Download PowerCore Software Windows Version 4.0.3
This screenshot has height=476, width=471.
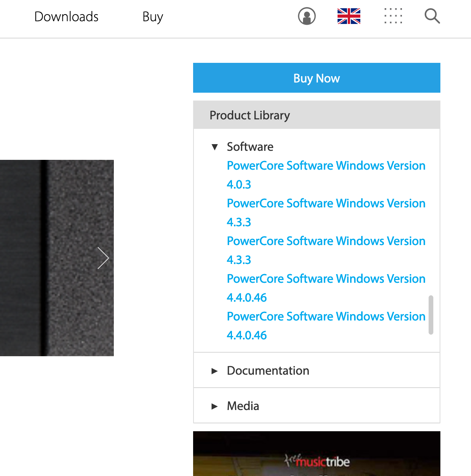326,166
